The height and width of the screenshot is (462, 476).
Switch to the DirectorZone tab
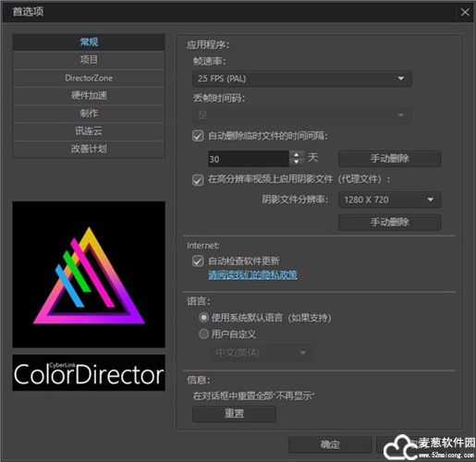click(89, 78)
